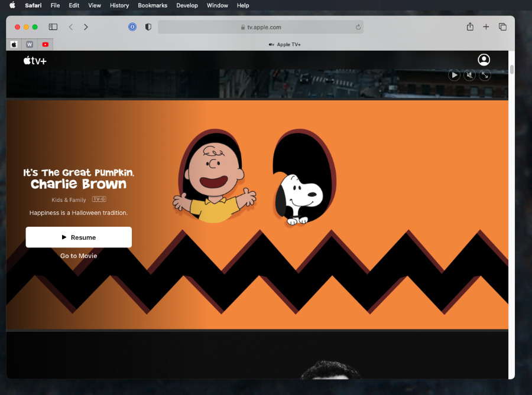Click the Charlie Brown movie title
This screenshot has width=532, height=395.
[79, 178]
